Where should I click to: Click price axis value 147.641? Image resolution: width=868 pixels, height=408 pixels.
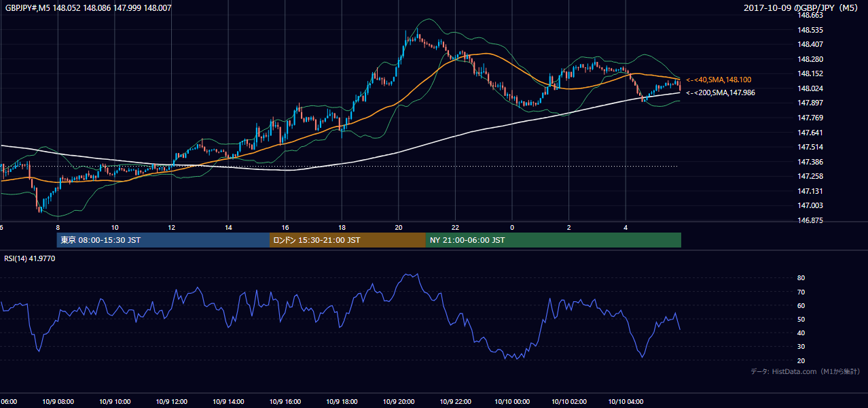coord(810,133)
